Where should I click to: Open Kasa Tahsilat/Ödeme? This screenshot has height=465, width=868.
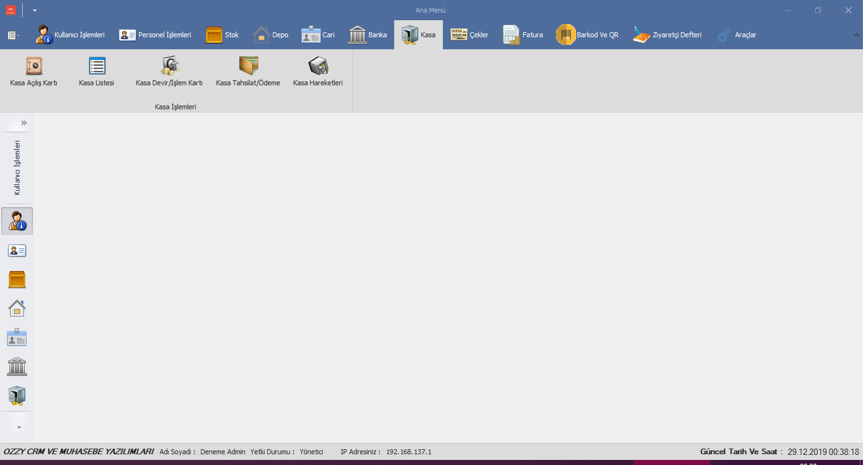click(248, 72)
